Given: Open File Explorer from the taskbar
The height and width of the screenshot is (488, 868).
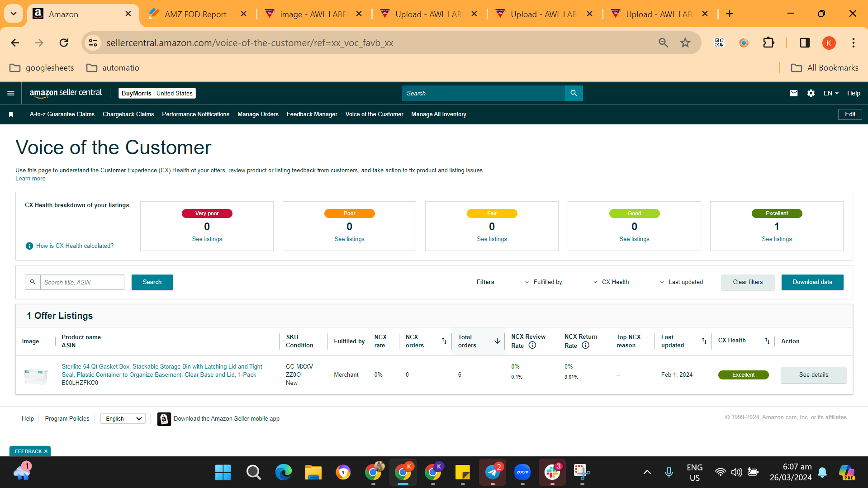Looking at the screenshot, I should pyautogui.click(x=313, y=472).
